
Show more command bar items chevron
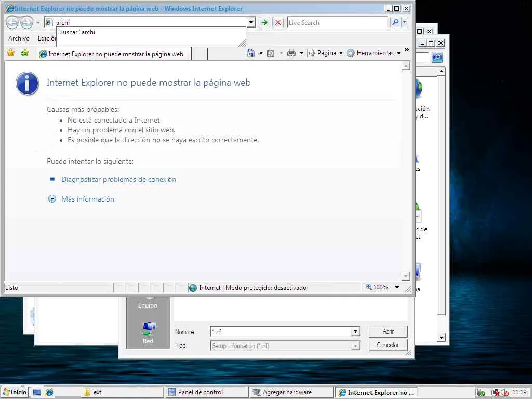coord(406,50)
